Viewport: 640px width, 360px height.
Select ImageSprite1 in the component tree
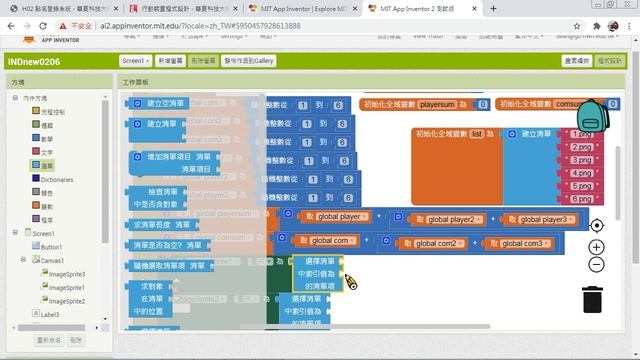pyautogui.click(x=63, y=287)
